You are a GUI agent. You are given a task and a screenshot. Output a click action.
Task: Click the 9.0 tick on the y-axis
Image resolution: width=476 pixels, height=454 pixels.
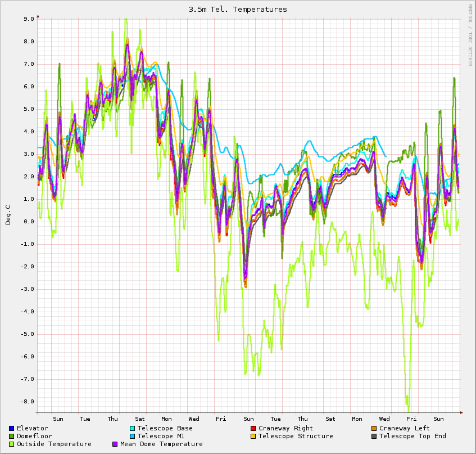(x=29, y=19)
